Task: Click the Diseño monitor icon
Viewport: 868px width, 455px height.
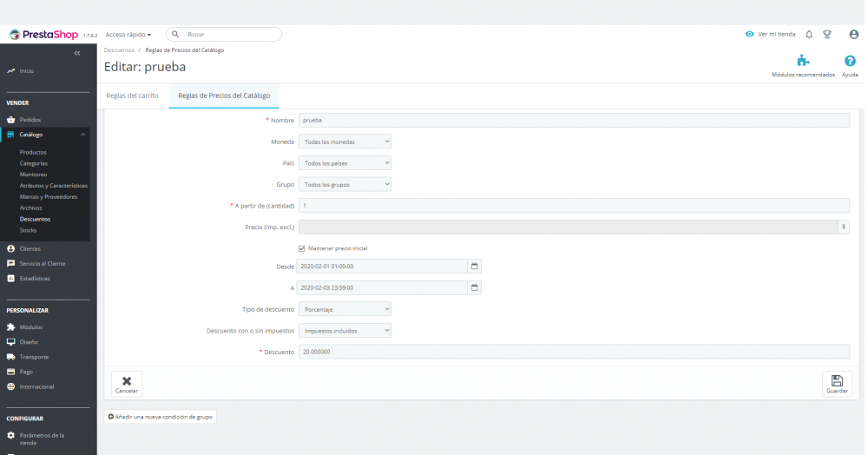Action: (x=10, y=342)
